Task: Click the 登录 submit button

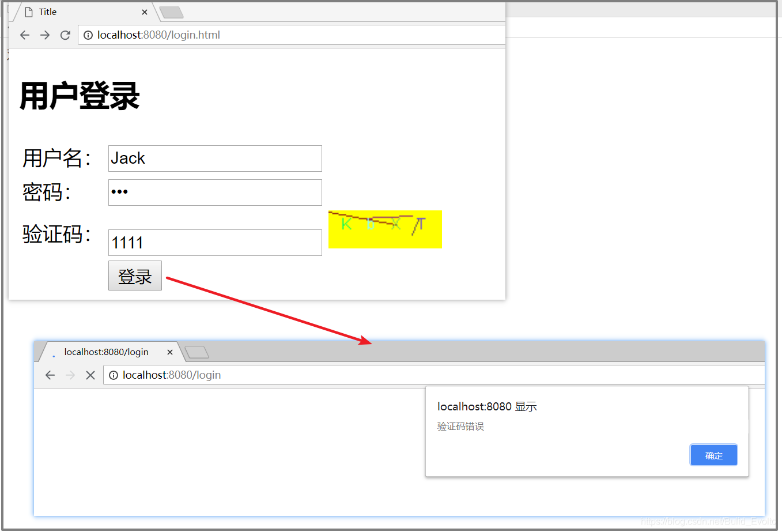Action: click(x=135, y=276)
